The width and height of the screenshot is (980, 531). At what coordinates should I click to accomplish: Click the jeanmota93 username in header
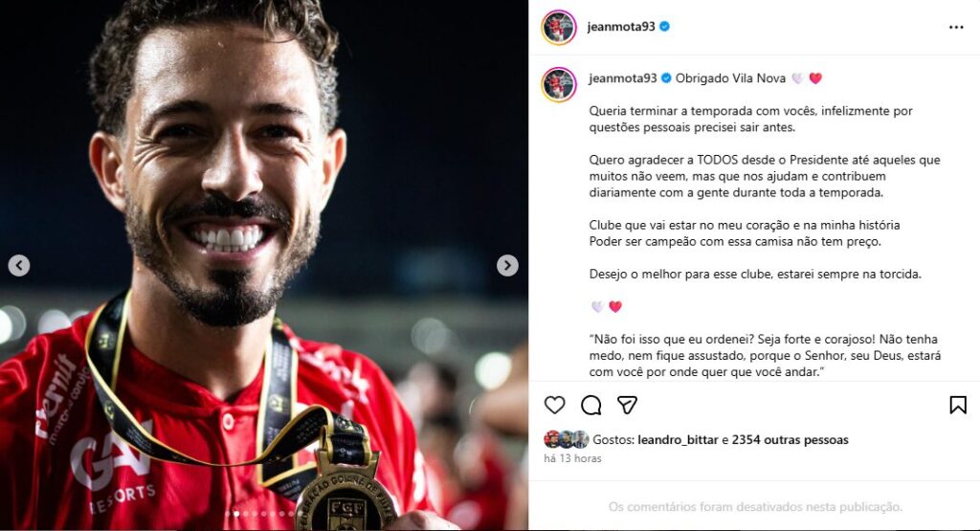coord(620,26)
